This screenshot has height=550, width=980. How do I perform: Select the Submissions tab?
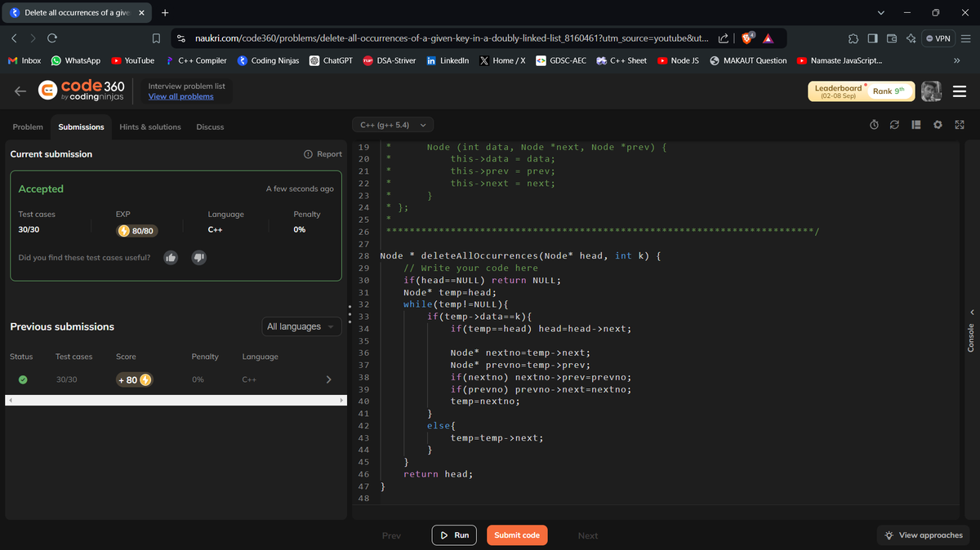(x=81, y=126)
